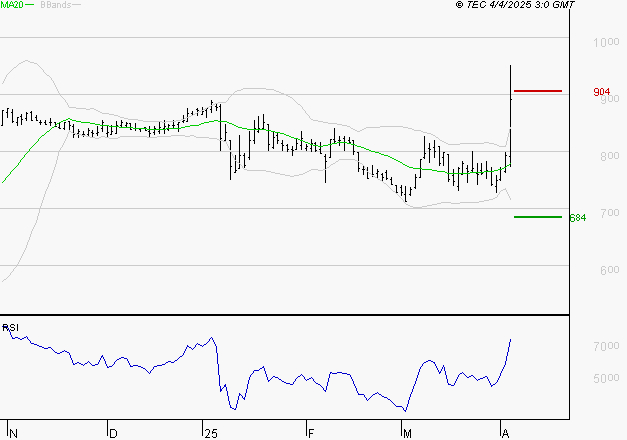Image resolution: width=627 pixels, height=440 pixels.
Task: Click the 25 year marker on time axis
Action: [211, 434]
